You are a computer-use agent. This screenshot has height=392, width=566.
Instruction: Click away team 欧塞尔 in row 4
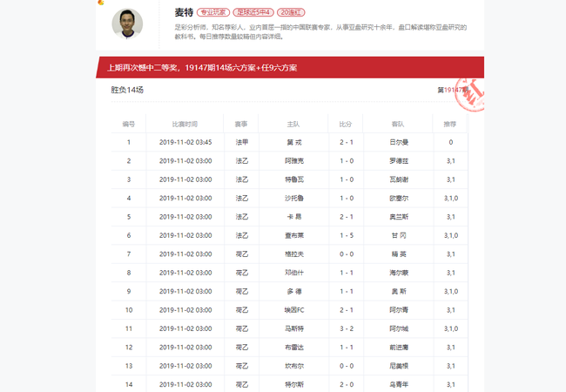coord(399,198)
